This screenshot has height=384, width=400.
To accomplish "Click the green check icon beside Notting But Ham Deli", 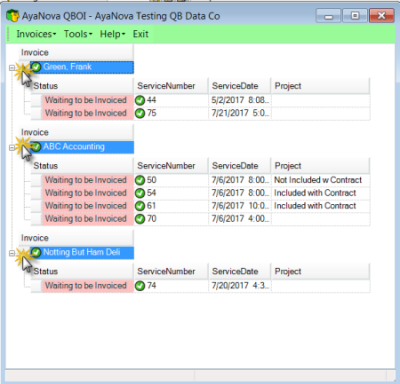I will pos(36,252).
